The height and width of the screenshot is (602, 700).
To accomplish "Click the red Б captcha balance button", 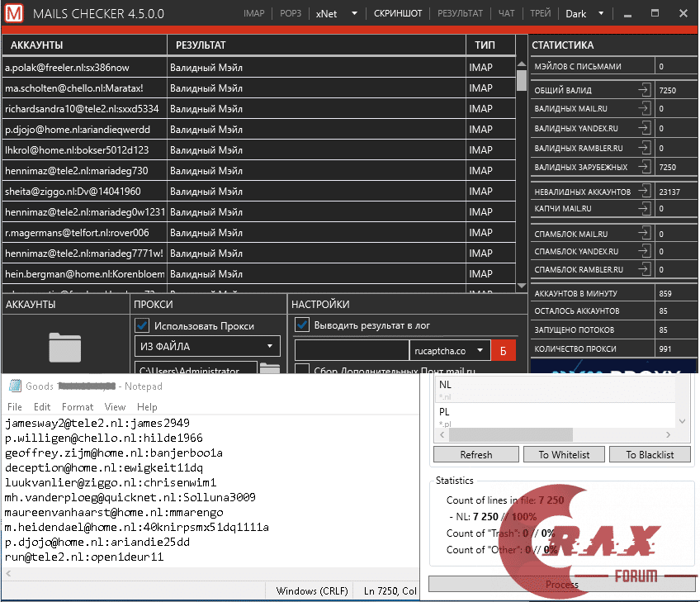I will coord(504,351).
